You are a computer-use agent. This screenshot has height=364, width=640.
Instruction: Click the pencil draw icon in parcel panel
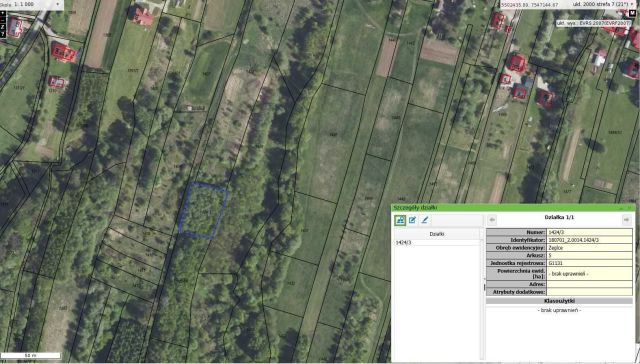(424, 220)
